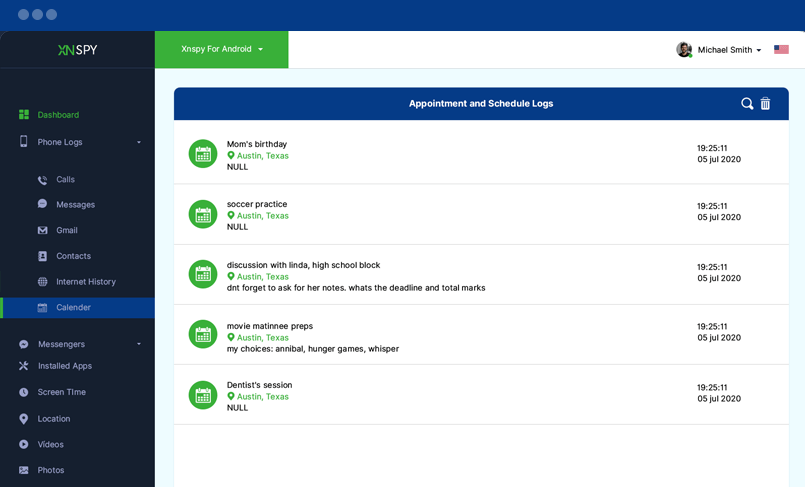Open Dashboard in the sidebar

(58, 115)
